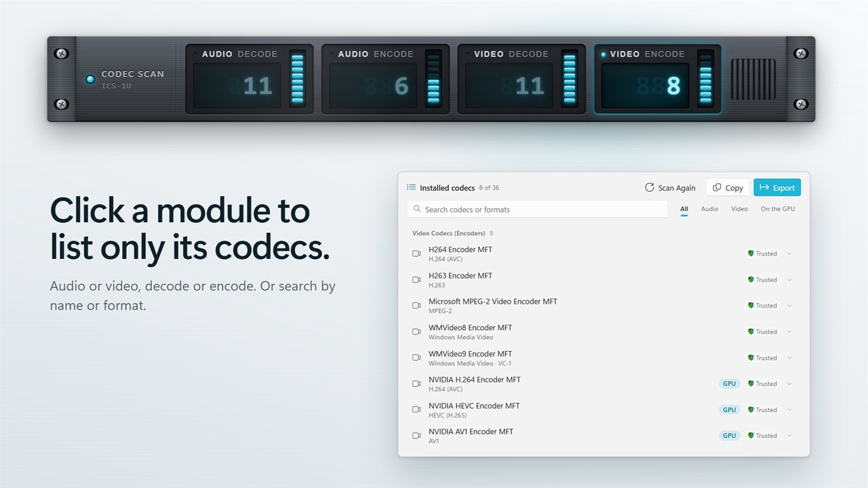The width and height of the screenshot is (868, 488).
Task: Click the 8 of 36 count label
Action: (x=489, y=188)
